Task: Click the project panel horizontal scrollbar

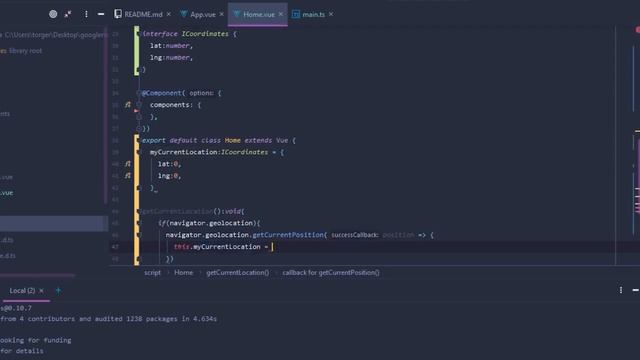Action: pos(38,276)
